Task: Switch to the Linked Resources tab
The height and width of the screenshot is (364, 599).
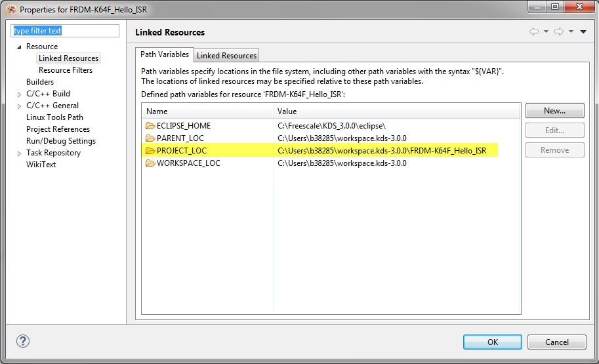Action: point(226,56)
